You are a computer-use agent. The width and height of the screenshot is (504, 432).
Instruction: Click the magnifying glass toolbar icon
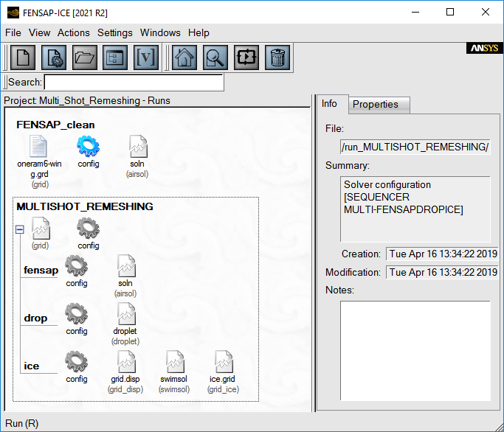215,58
